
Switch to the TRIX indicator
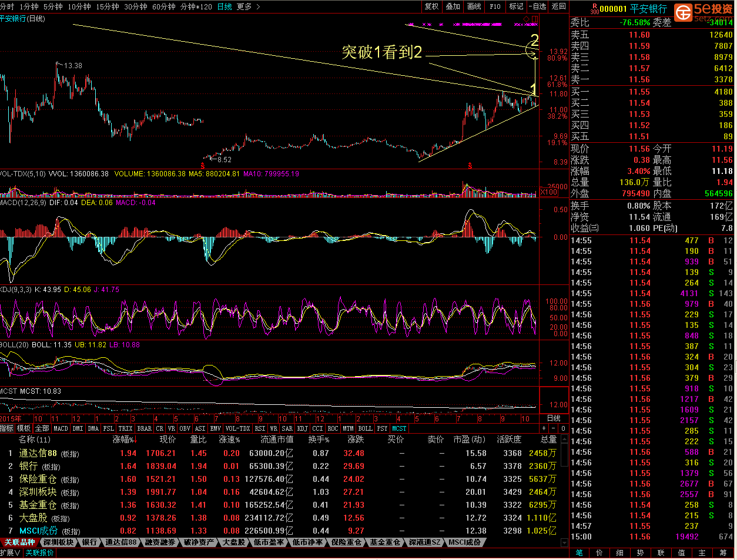(x=126, y=429)
